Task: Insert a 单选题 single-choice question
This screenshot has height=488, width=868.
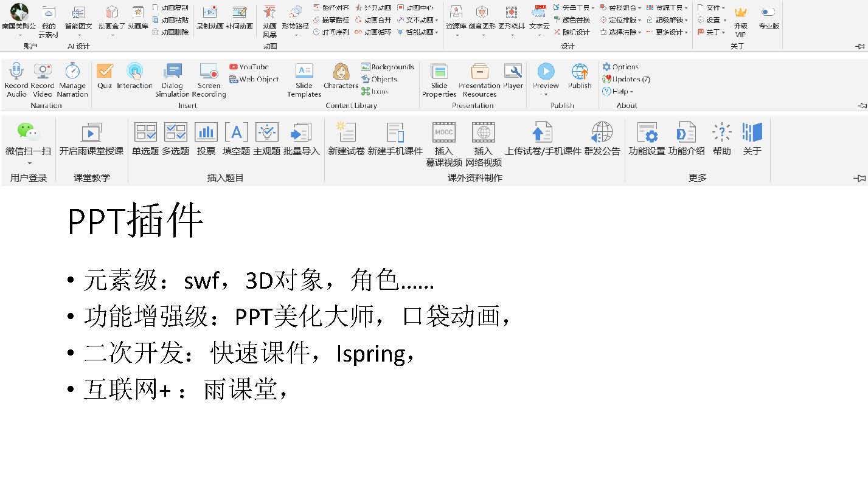Action: [x=145, y=132]
